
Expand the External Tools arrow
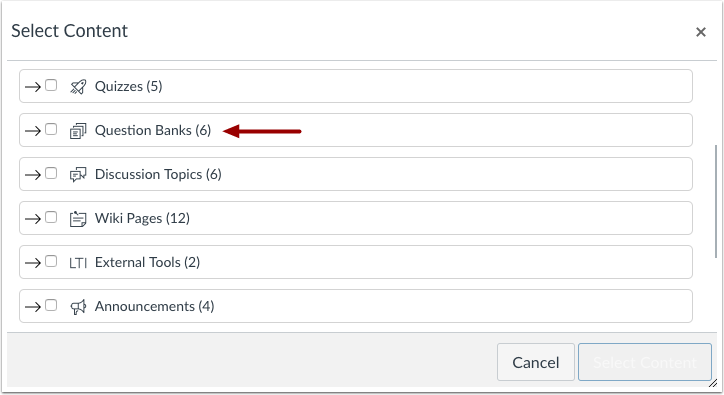[33, 263]
